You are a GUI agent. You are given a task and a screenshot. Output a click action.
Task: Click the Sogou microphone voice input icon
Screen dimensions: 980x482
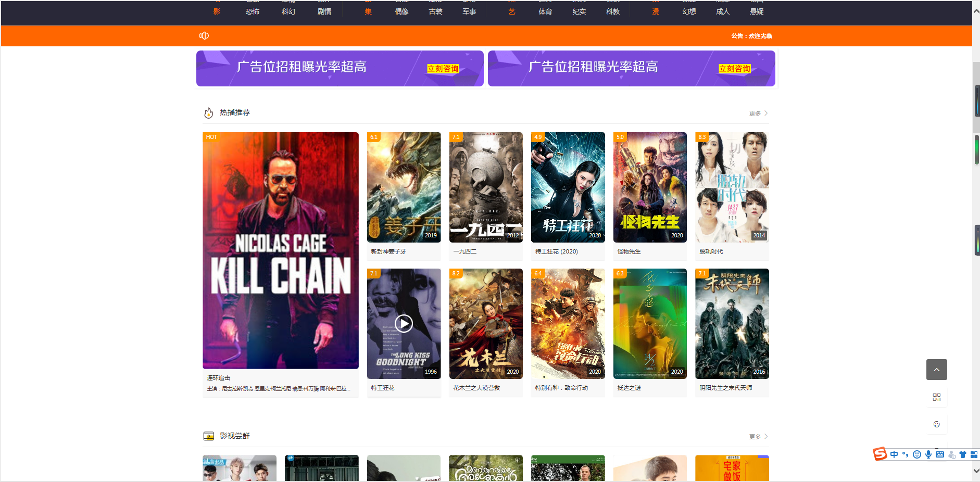(928, 454)
